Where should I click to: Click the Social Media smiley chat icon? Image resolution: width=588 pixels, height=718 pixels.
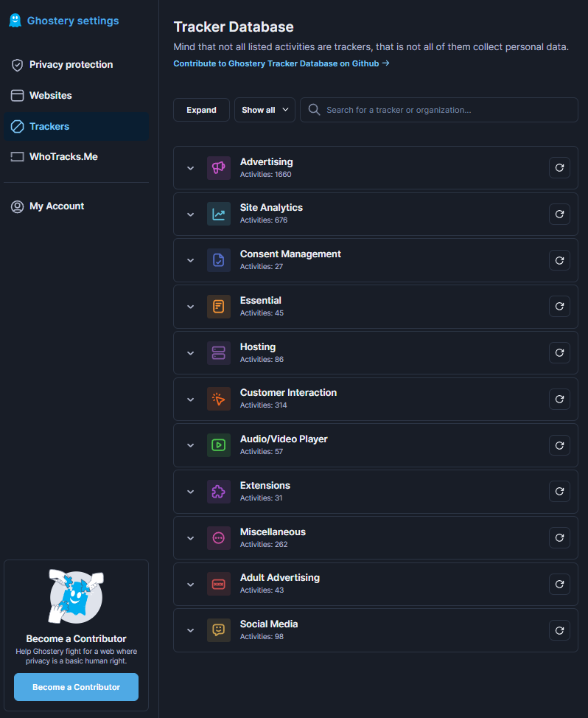coord(219,630)
